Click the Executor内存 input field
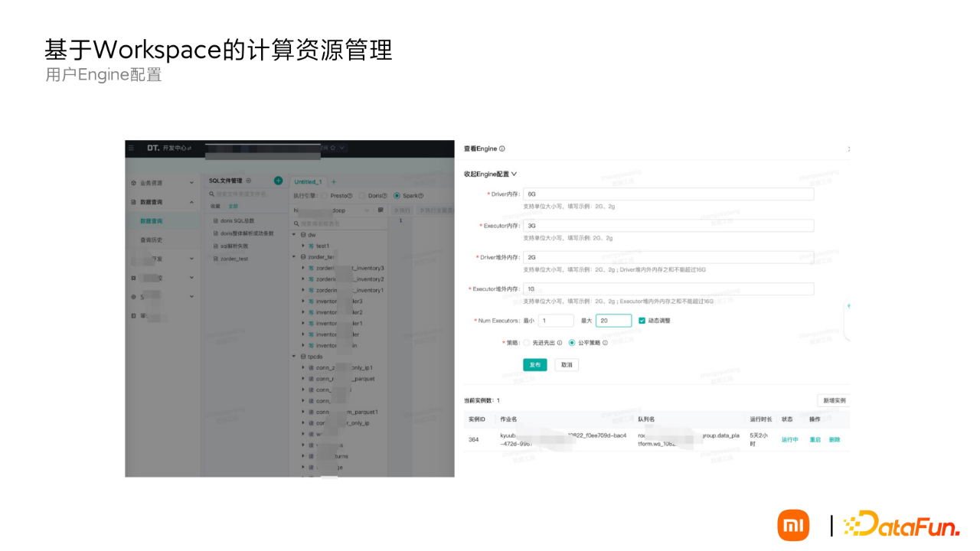Viewport: 980px width, 551px height. (668, 226)
